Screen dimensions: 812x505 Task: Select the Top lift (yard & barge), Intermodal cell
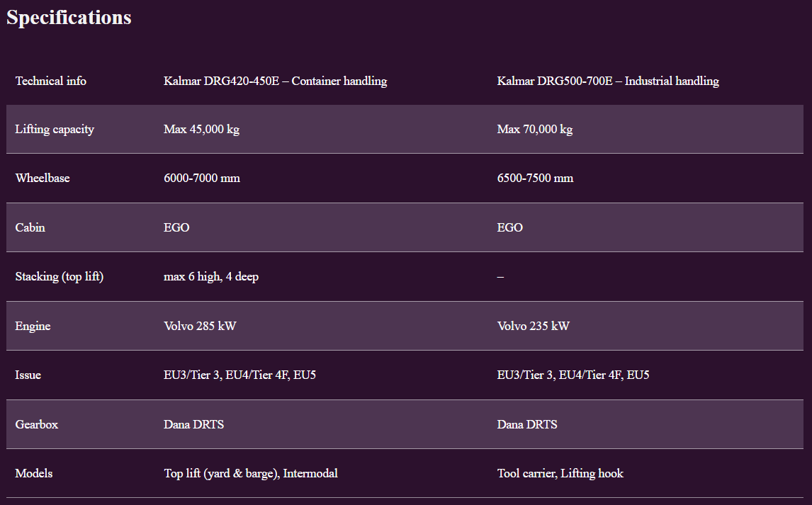pyautogui.click(x=251, y=473)
